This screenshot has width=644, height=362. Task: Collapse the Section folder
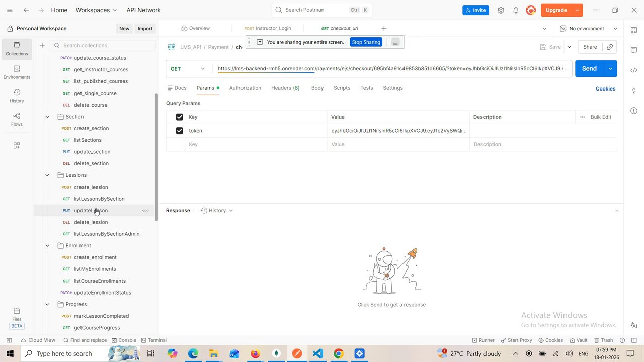coord(47,117)
